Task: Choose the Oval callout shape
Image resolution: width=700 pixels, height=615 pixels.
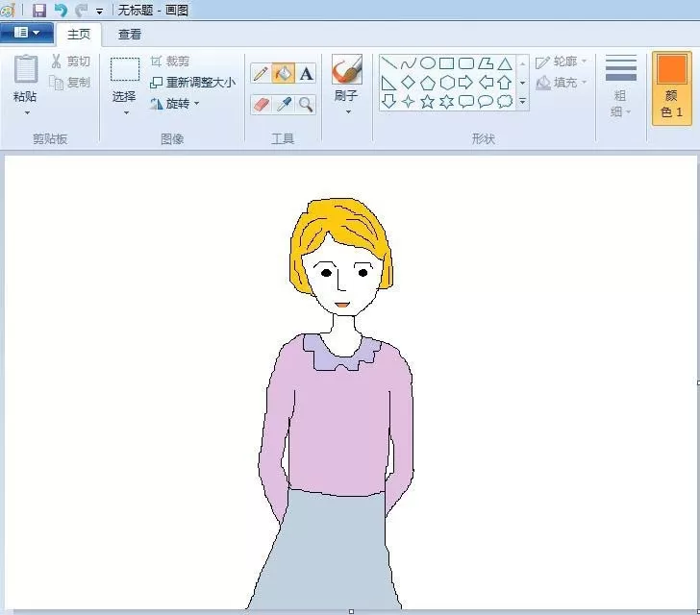Action: [486, 102]
